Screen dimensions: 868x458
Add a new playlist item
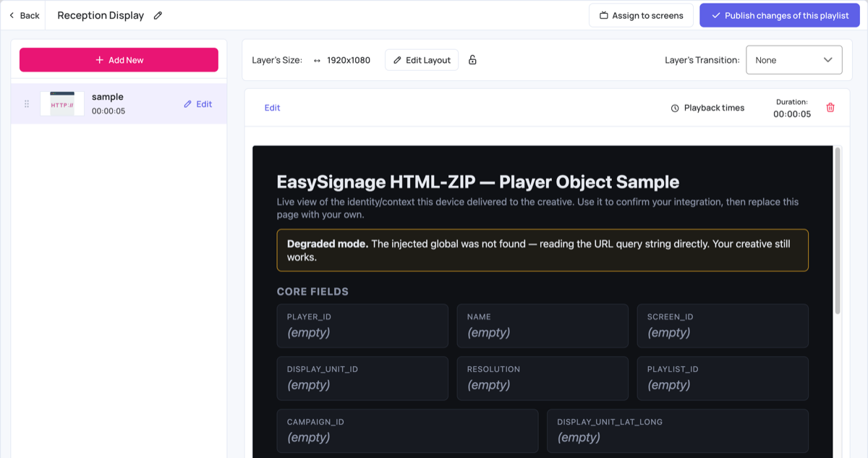pos(119,60)
